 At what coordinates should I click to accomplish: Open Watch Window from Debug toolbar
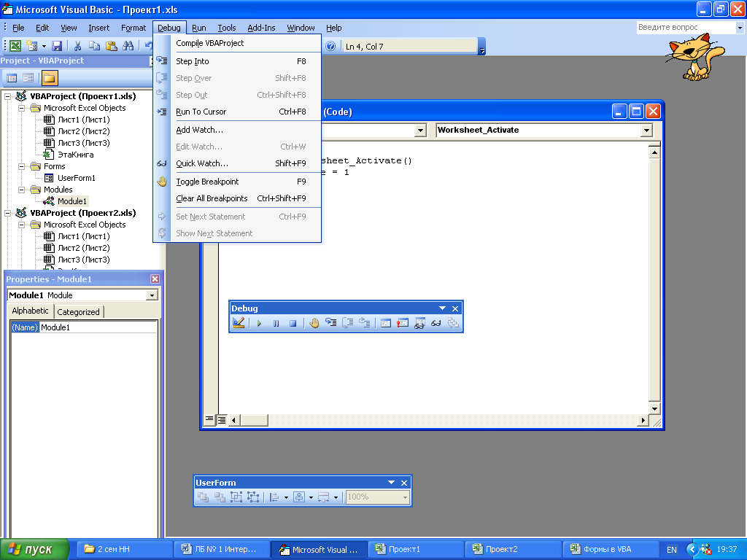[x=419, y=323]
